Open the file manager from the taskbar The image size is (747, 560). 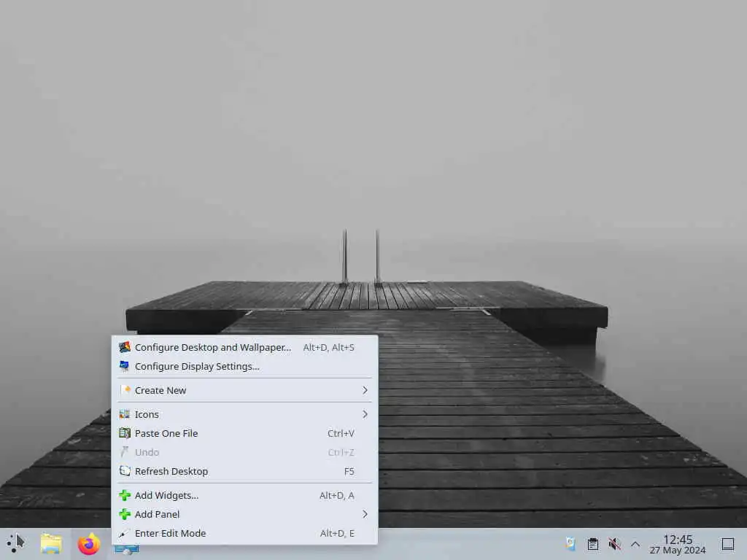pyautogui.click(x=52, y=543)
